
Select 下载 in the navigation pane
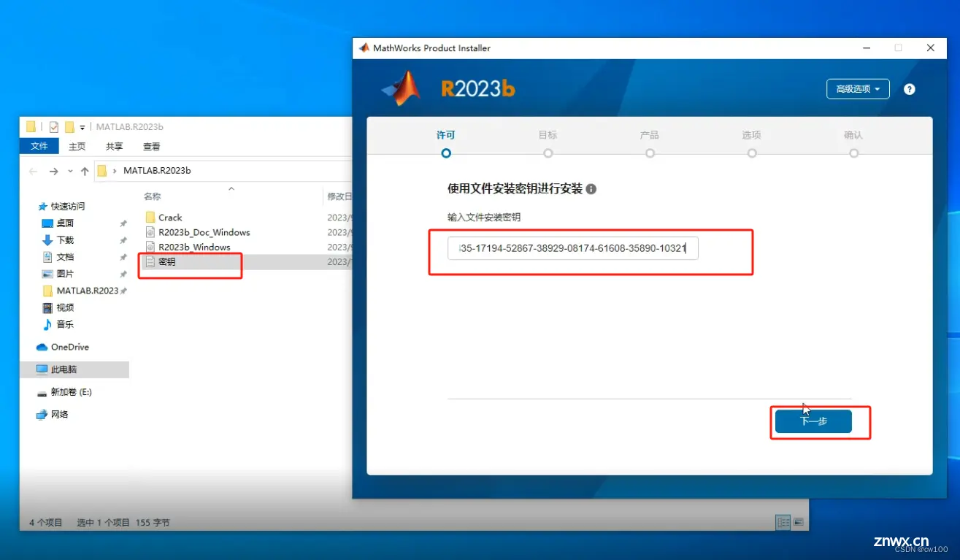coord(65,240)
